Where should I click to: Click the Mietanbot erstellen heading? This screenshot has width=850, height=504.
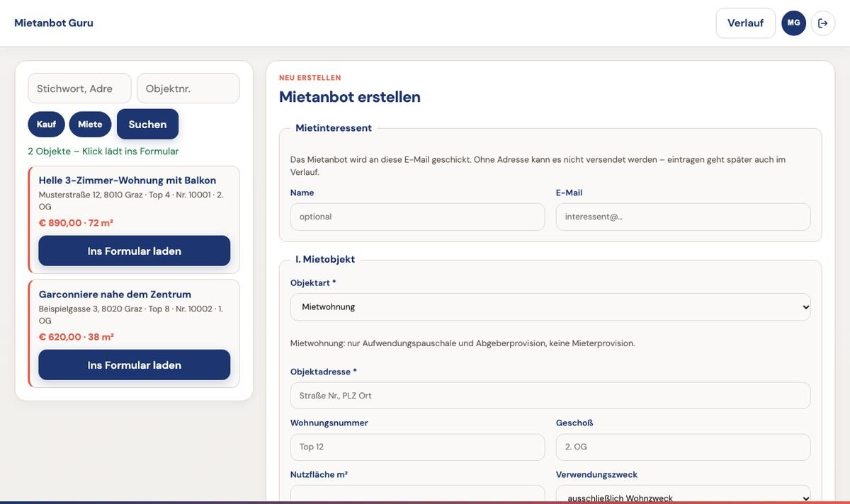coord(350,97)
